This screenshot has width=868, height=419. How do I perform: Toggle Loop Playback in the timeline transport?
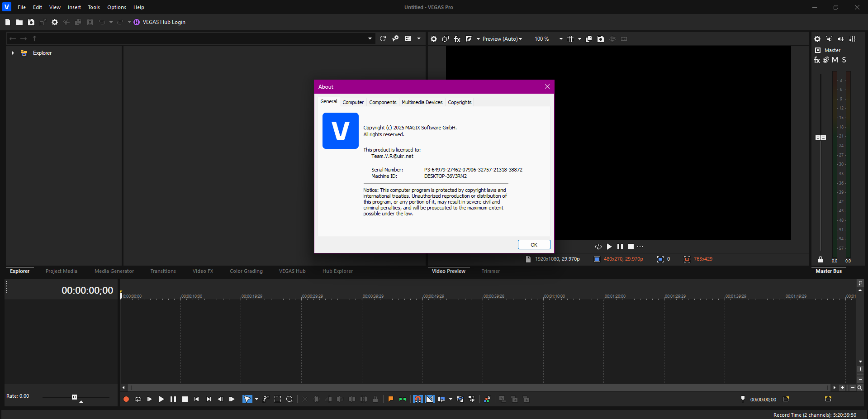point(138,399)
